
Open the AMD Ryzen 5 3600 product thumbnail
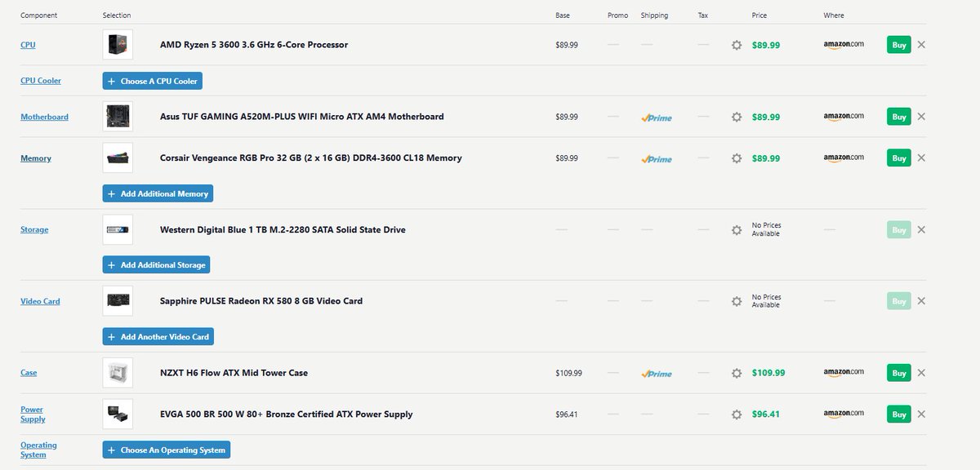[118, 45]
